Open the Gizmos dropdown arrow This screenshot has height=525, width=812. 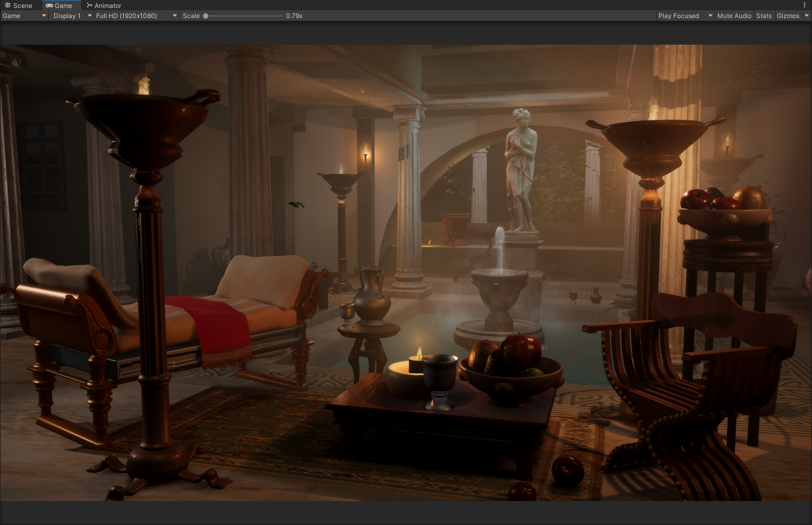tap(806, 16)
